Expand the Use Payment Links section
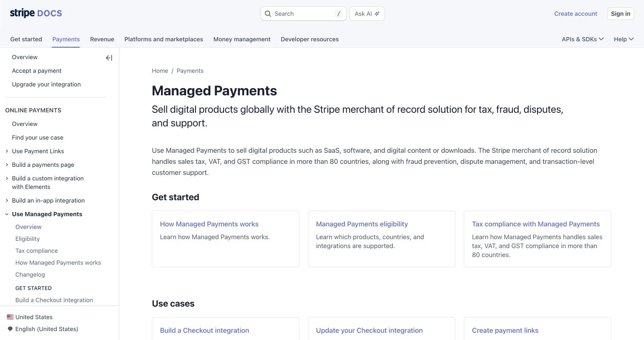644x340 pixels. click(x=7, y=151)
